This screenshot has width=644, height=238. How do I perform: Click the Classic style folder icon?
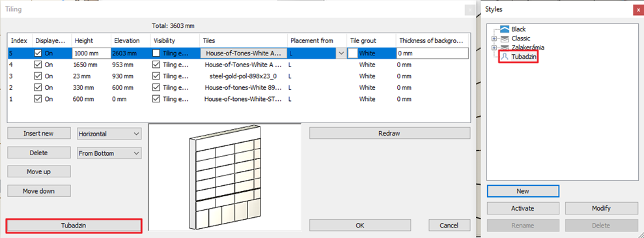tap(504, 38)
